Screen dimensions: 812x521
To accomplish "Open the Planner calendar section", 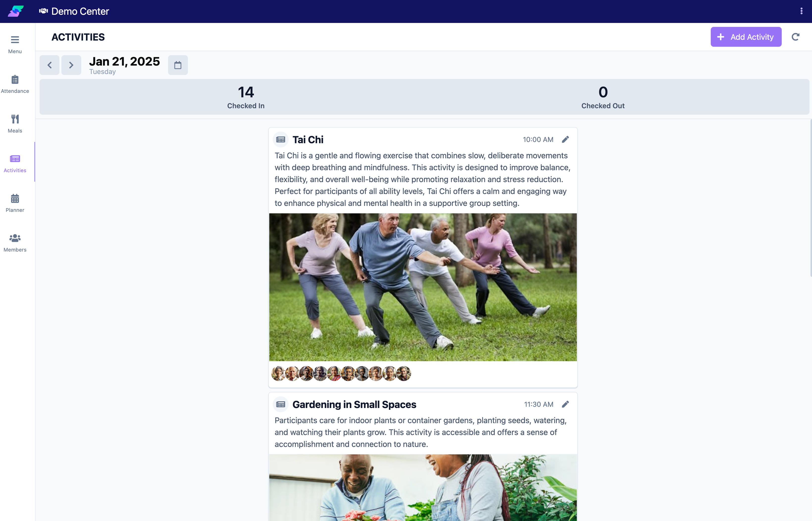I will (15, 203).
